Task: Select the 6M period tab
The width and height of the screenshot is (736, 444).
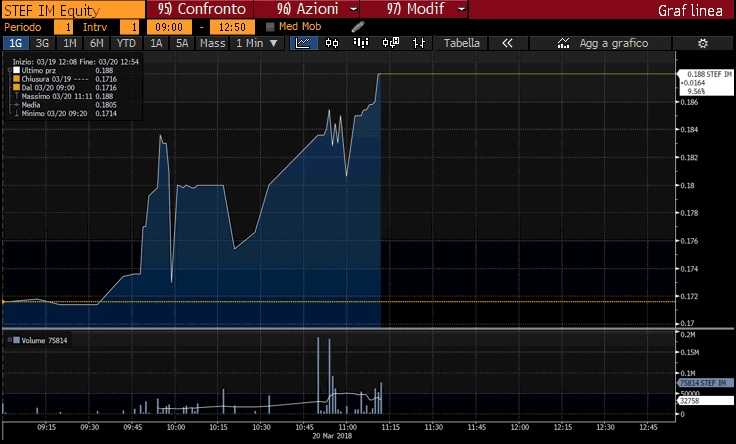Action: pos(96,43)
